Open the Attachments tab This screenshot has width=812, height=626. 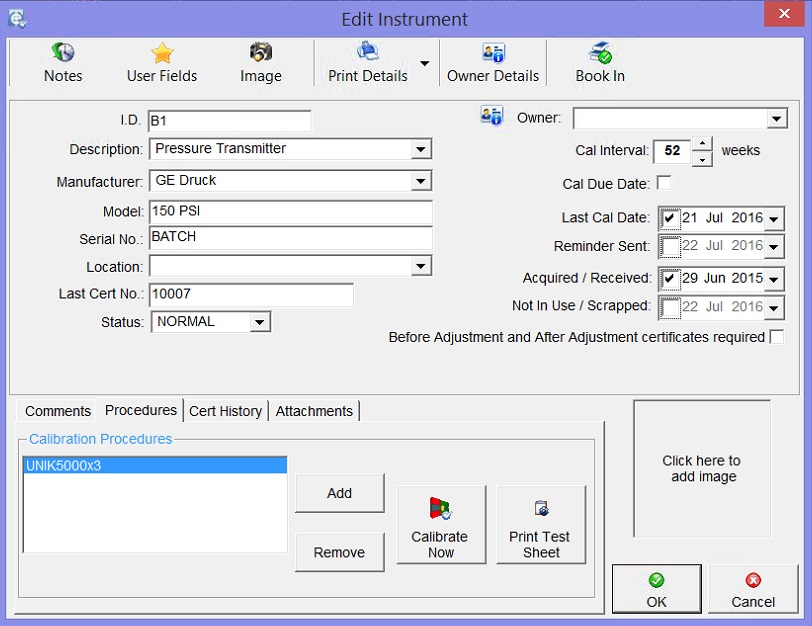point(314,411)
